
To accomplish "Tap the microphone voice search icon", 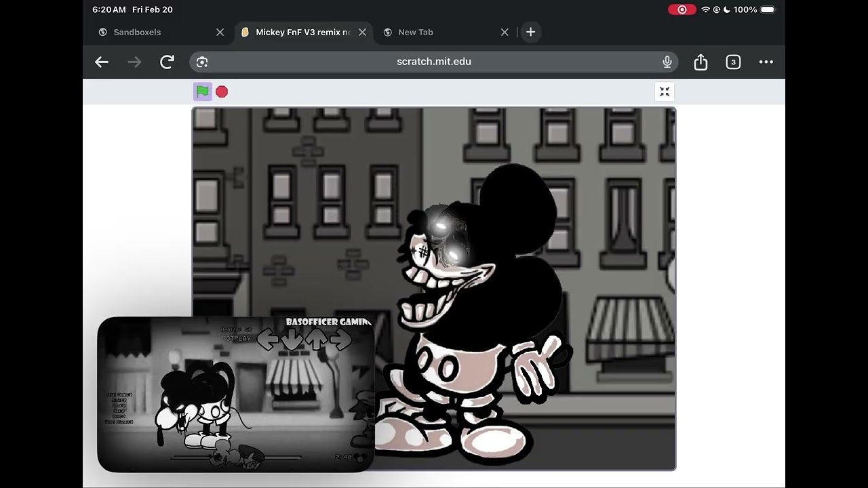I will click(x=667, y=62).
